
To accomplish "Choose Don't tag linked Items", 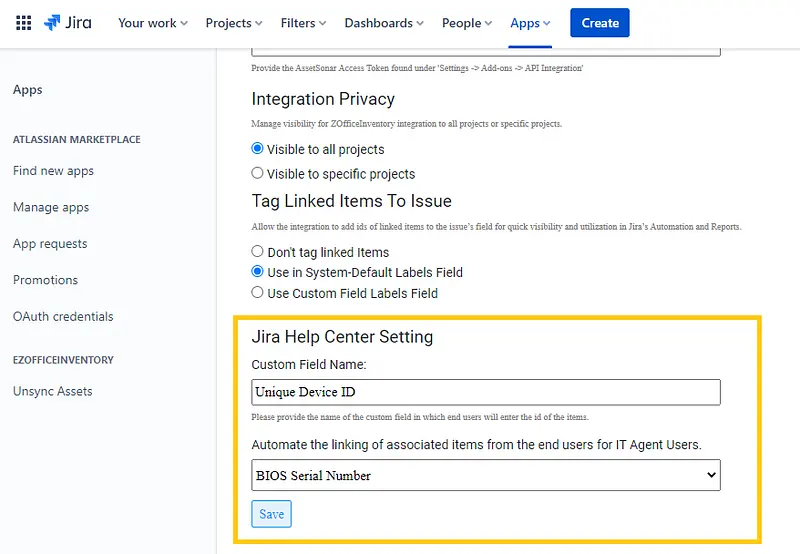I will 257,251.
